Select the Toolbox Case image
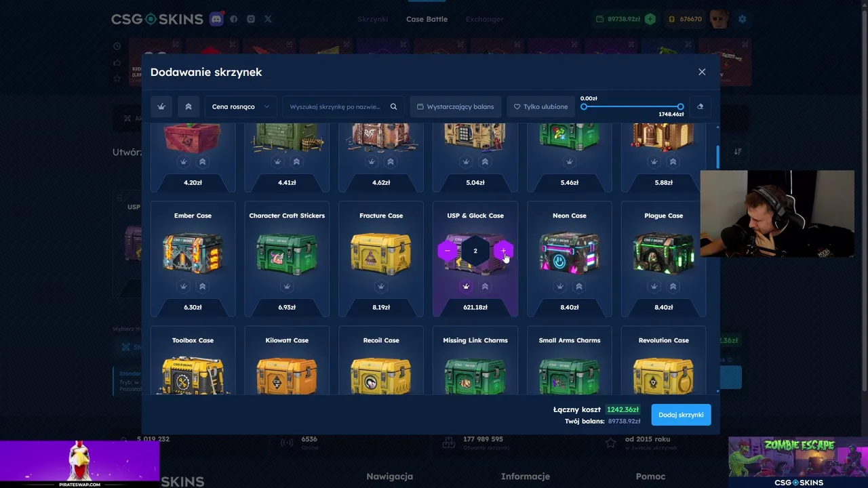Screen dimensions: 868x488 [x=193, y=375]
